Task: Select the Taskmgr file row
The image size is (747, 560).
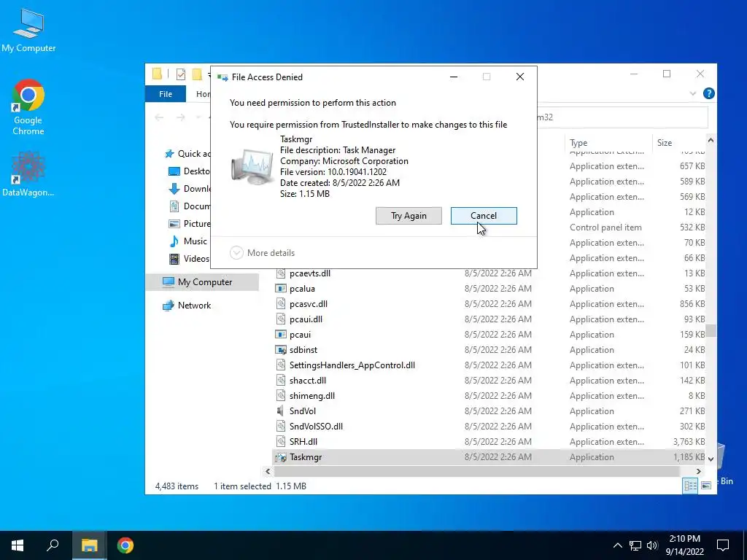Action: click(x=488, y=457)
